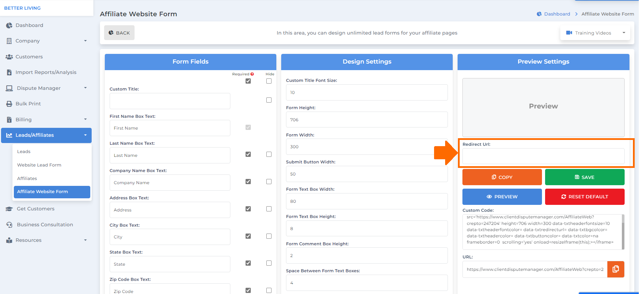
Task: Click the Form Height field showing 706
Action: click(x=367, y=120)
